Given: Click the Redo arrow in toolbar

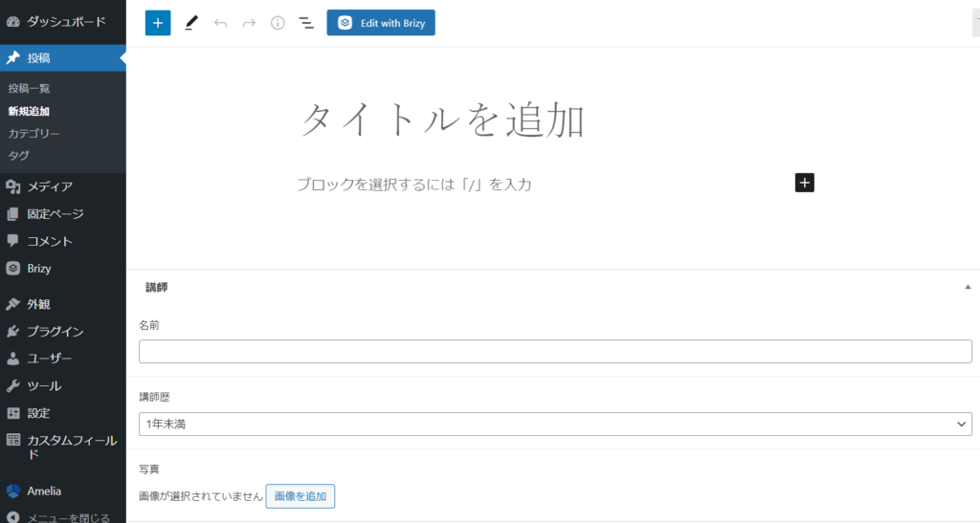Looking at the screenshot, I should point(249,23).
